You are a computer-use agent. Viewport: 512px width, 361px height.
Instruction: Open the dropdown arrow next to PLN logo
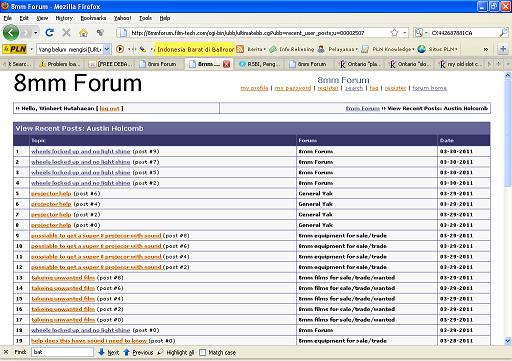coord(31,49)
